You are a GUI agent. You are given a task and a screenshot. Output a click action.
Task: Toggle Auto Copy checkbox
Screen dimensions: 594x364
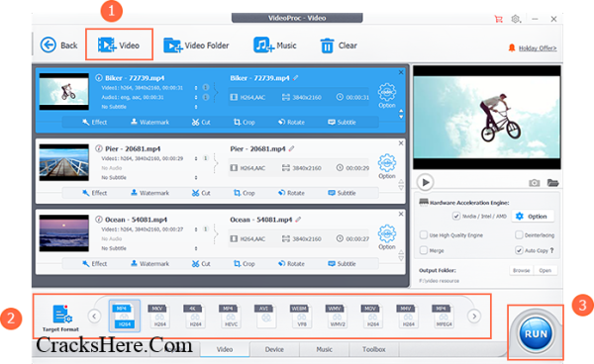click(x=519, y=250)
